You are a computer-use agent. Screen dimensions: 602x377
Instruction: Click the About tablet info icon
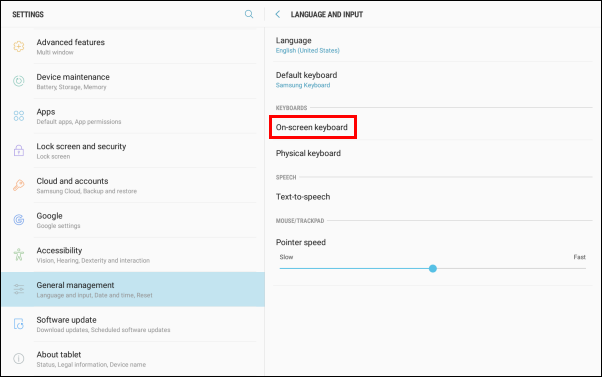coord(18,359)
